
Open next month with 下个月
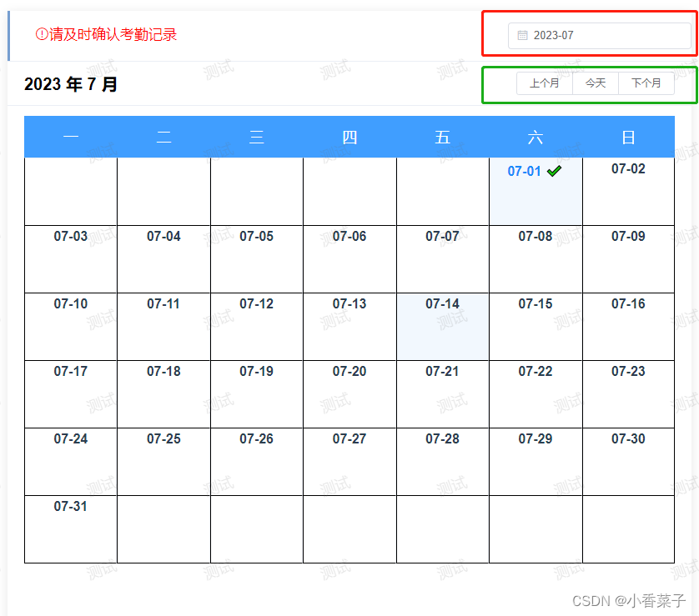pyautogui.click(x=646, y=83)
